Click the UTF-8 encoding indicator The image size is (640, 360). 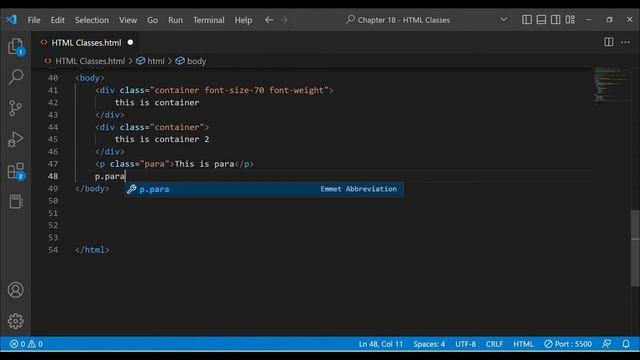pos(466,344)
